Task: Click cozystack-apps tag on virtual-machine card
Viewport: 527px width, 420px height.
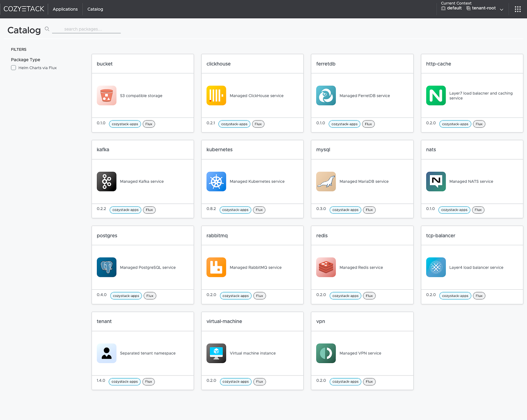Action: coord(236,382)
